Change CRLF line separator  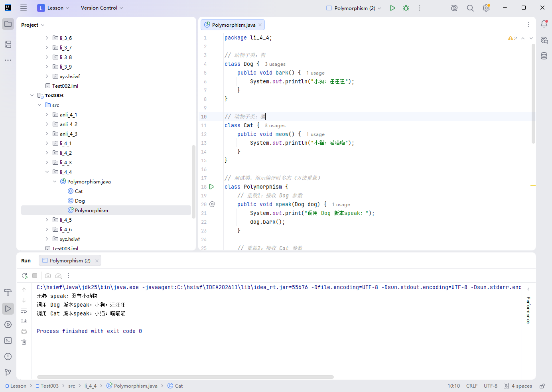click(x=472, y=386)
